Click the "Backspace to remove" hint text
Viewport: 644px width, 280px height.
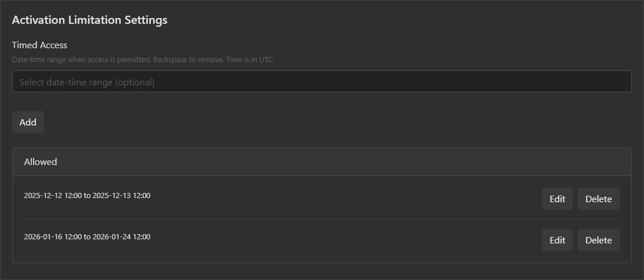click(188, 60)
